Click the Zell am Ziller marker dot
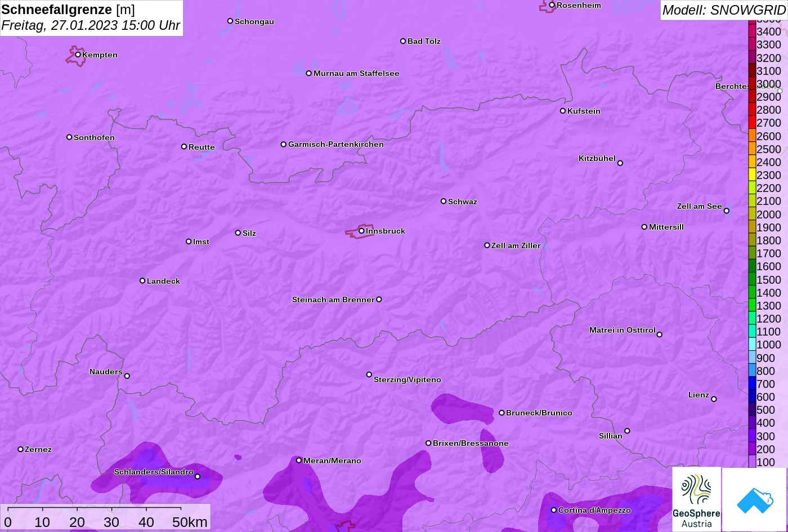The width and height of the screenshot is (788, 532). point(487,245)
